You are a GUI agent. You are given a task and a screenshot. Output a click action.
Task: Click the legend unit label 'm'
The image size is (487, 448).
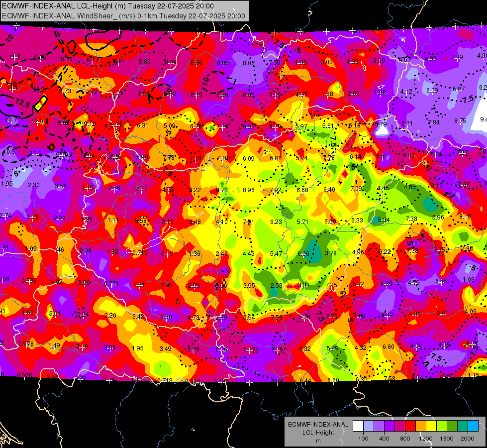click(x=318, y=441)
